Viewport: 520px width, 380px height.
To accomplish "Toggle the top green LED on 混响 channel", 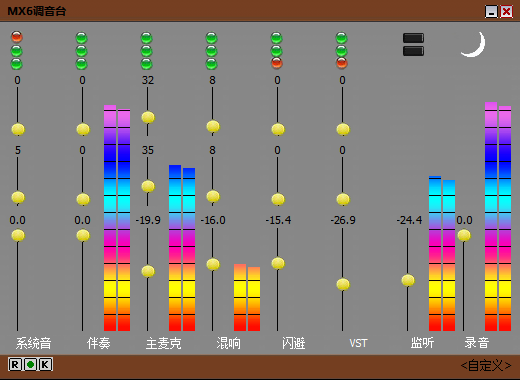I will coord(212,38).
